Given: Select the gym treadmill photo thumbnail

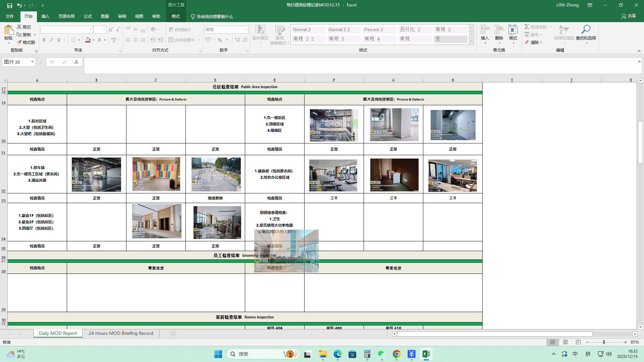Looking at the screenshot, I should tap(333, 175).
